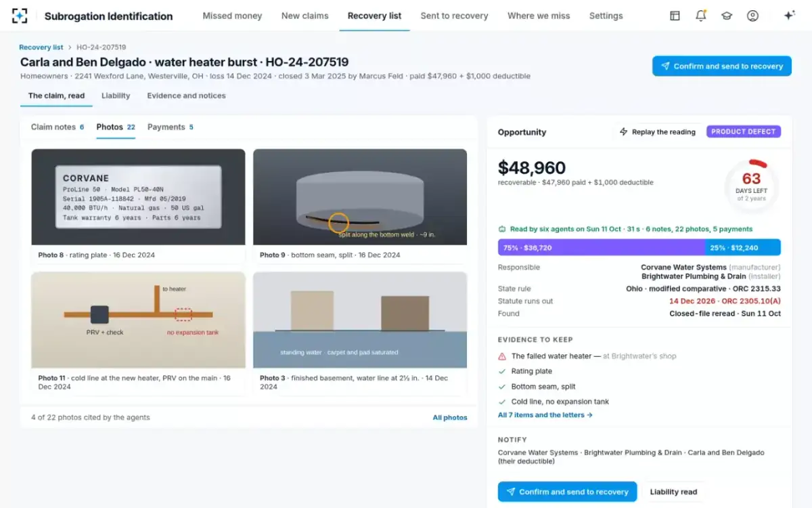
Task: Click the Replay the reading button
Action: click(657, 132)
